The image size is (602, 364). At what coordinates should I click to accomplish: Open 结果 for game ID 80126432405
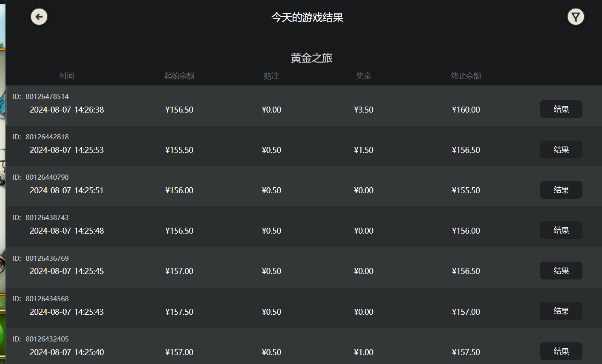point(561,351)
